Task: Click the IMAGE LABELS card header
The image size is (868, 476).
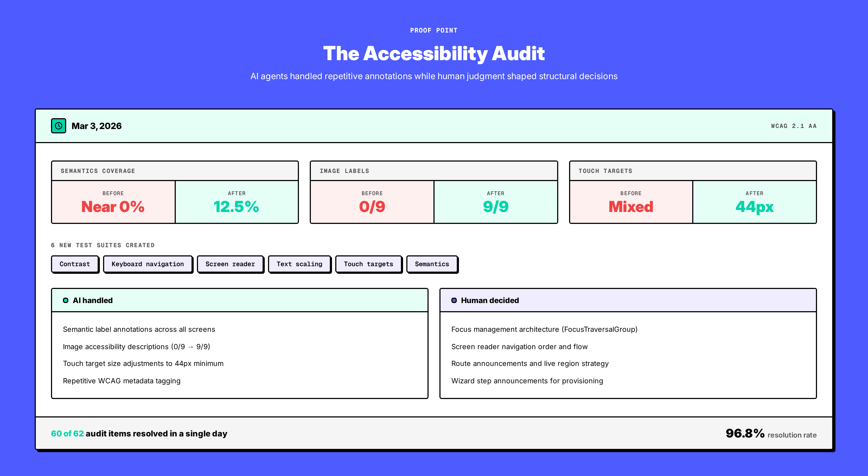Action: click(x=434, y=171)
